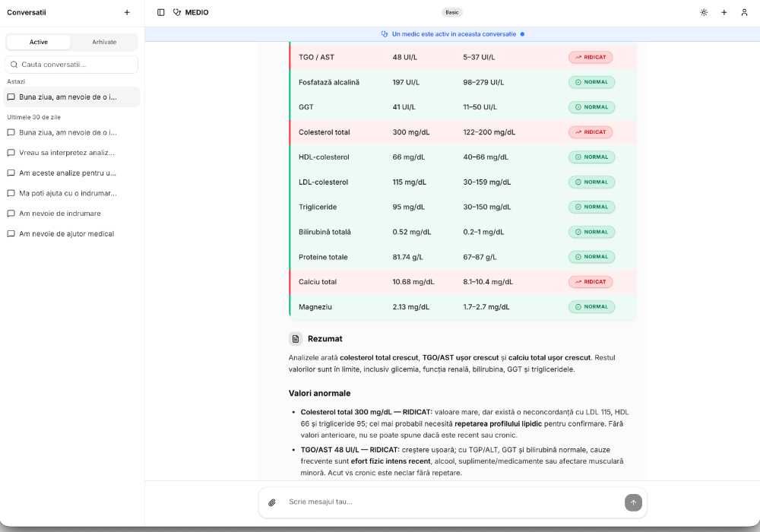Image resolution: width=760 pixels, height=532 pixels.
Task: Attach a file with the paperclip icon
Action: tap(272, 502)
